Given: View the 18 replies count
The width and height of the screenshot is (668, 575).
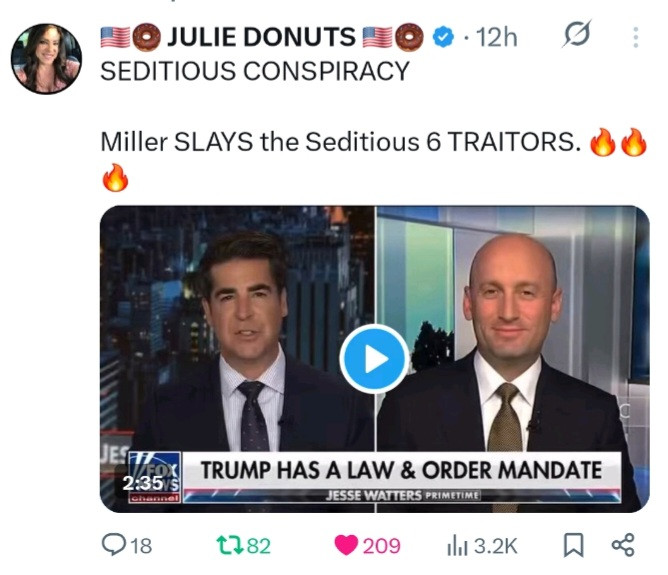Looking at the screenshot, I should click(141, 546).
